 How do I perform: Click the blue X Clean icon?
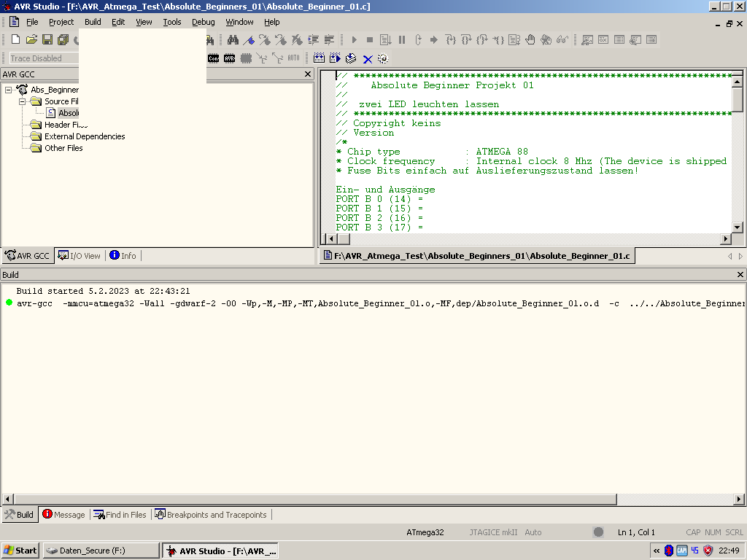pyautogui.click(x=368, y=59)
